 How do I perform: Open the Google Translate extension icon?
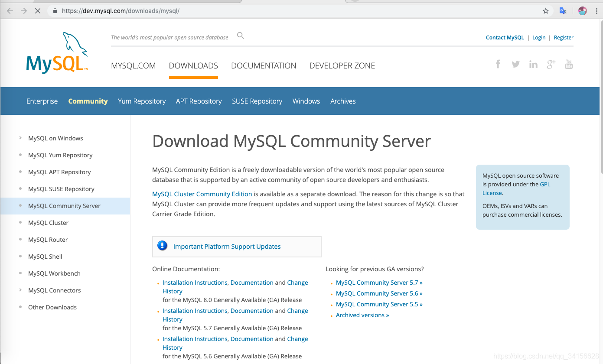563,11
